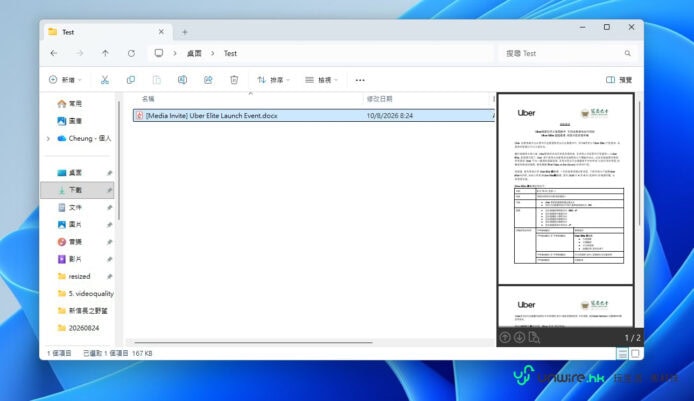Open 桌面 Desktop in the navigation pane
694x401 pixels.
75,173
